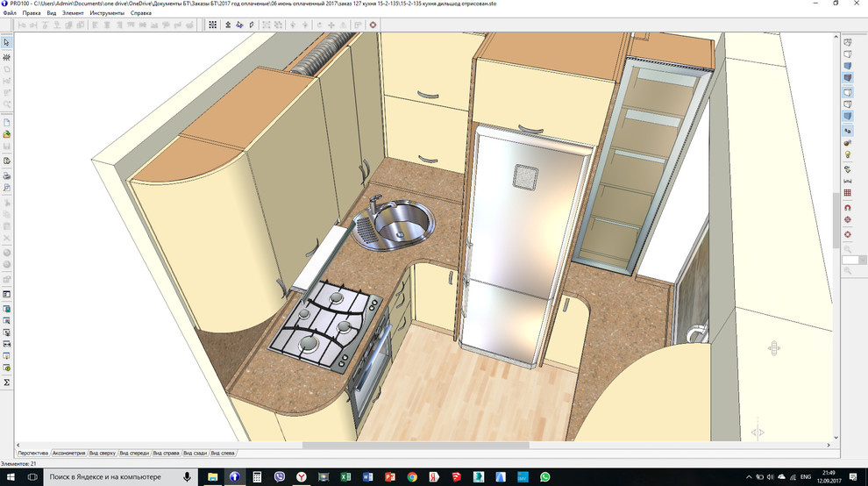Screen dimensions: 868x486
Task: Open the ENG language switcher in taskbar
Action: pyautogui.click(x=806, y=477)
